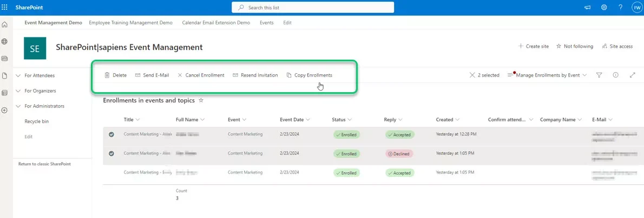Deselect the Declined row checkbox

(111, 153)
